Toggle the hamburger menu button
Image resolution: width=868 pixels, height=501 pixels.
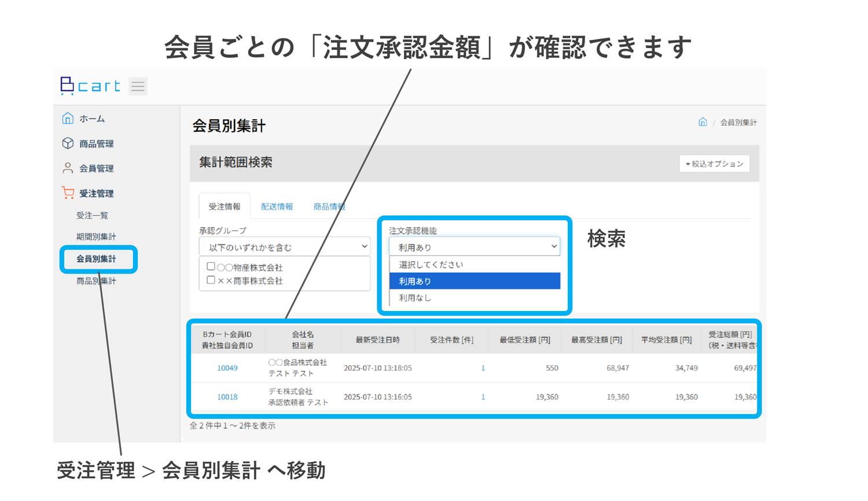point(138,86)
